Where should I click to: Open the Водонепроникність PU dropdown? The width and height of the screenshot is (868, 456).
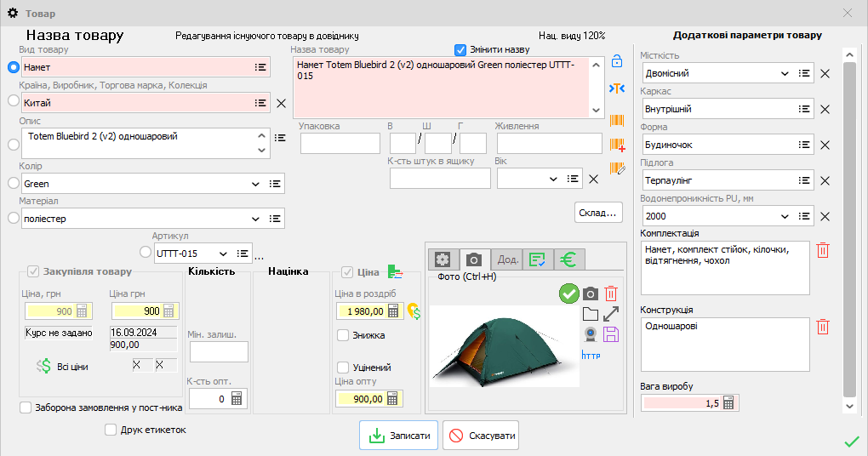click(785, 216)
